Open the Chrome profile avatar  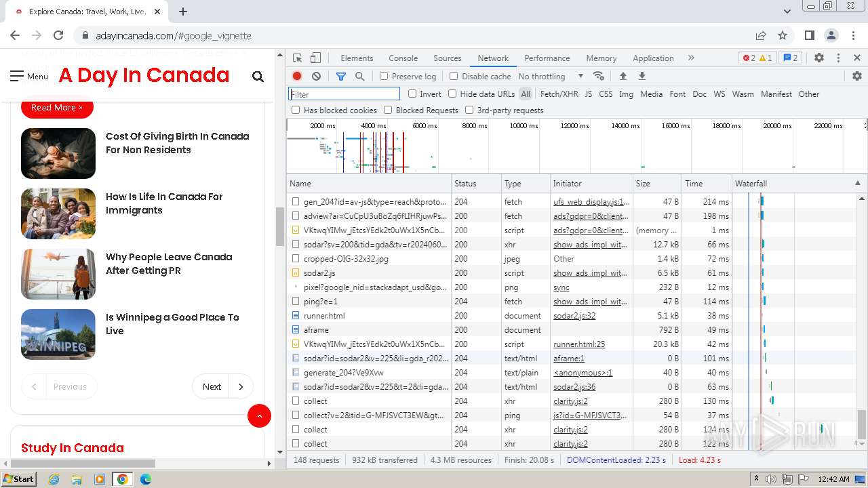[x=831, y=36]
